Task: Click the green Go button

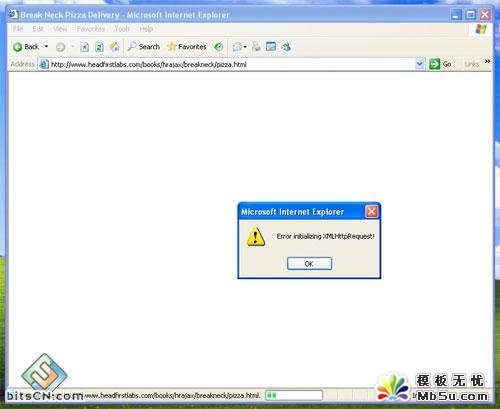Action: click(x=441, y=64)
